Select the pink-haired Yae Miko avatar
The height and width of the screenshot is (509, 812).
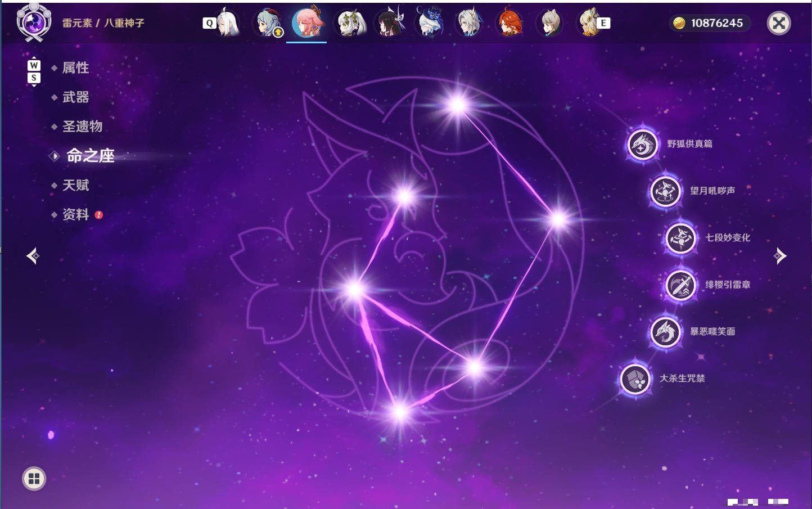pyautogui.click(x=307, y=22)
